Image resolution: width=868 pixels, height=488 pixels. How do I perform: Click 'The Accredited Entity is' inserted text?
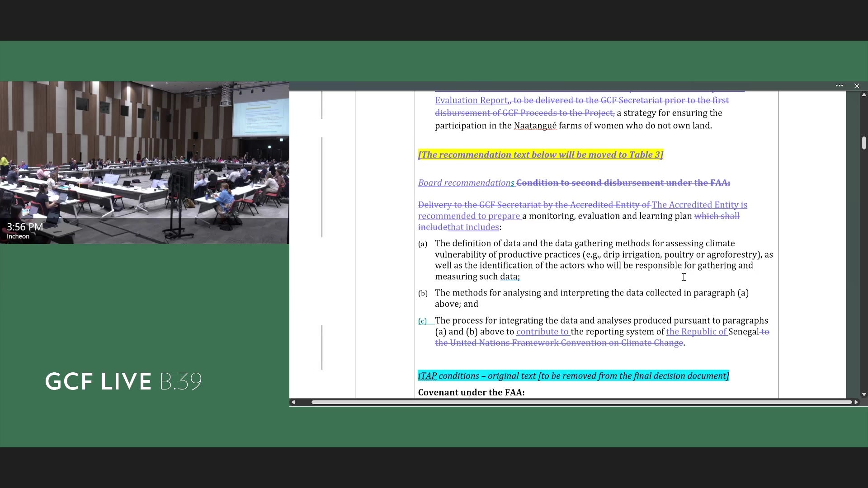coord(699,205)
